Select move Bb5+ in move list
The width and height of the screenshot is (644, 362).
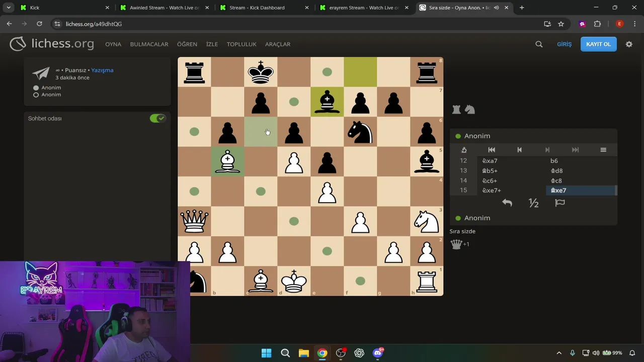tap(511, 170)
